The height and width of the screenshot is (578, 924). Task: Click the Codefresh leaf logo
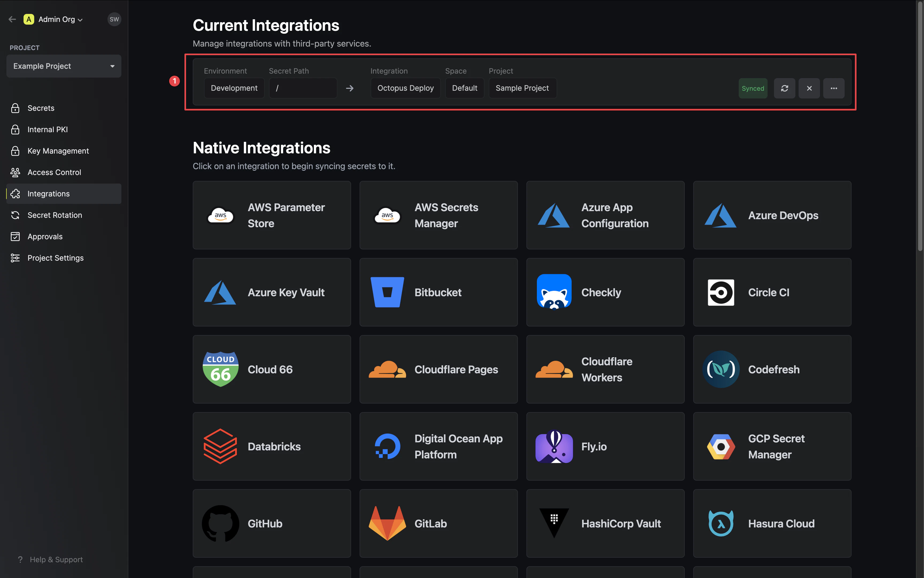point(721,369)
